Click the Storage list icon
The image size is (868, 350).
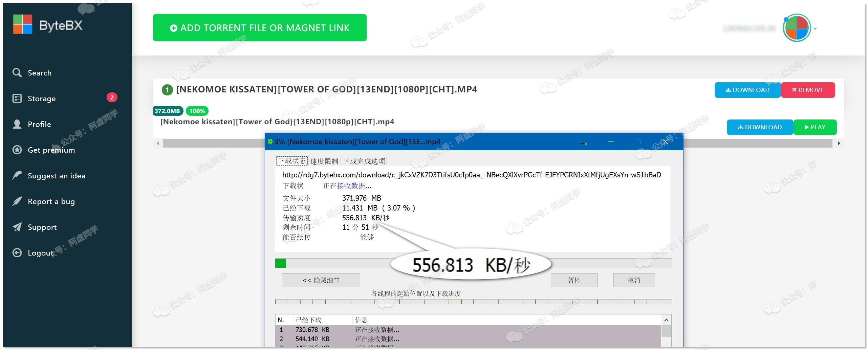pos(17,99)
